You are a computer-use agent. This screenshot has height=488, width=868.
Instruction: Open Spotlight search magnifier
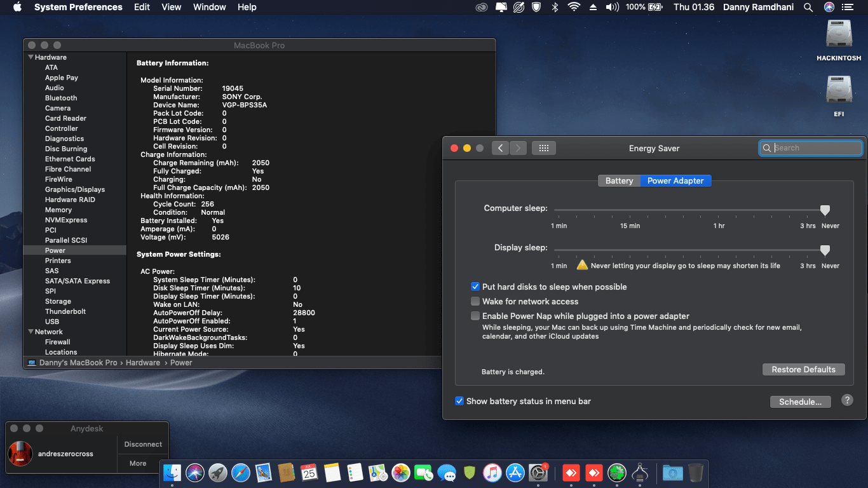[x=808, y=7]
